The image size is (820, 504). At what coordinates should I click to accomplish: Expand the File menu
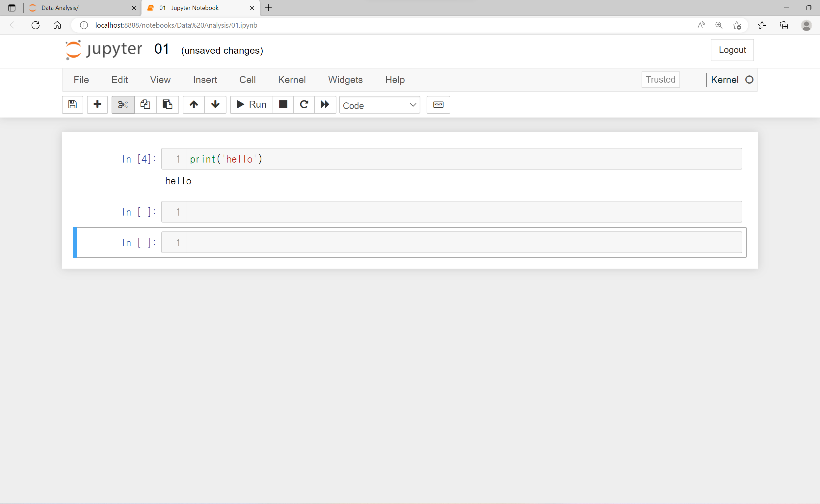[81, 80]
